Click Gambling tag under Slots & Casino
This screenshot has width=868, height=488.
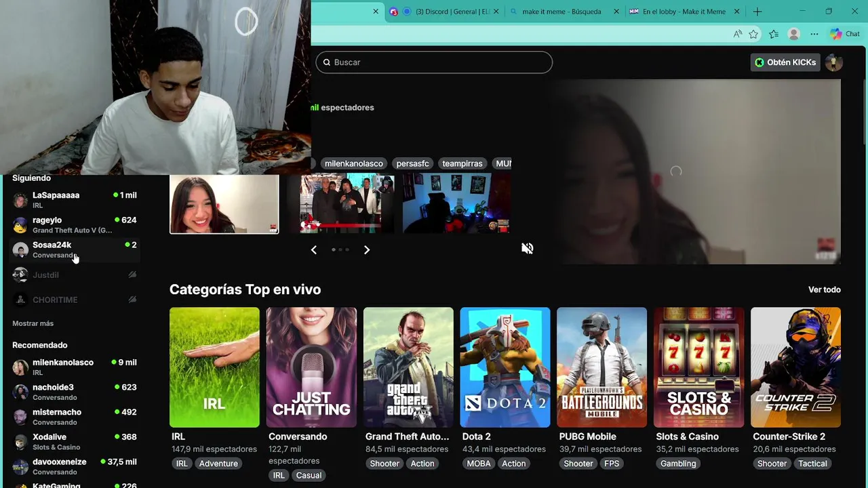point(678,464)
